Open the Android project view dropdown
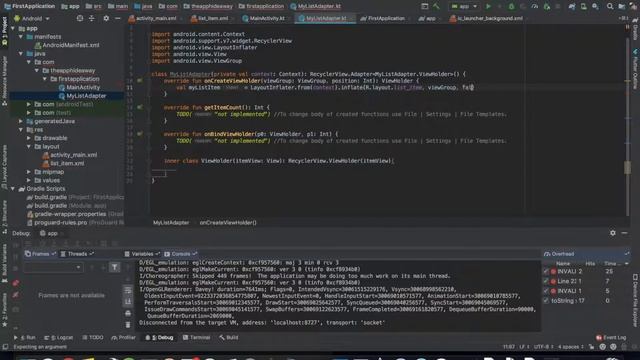This screenshot has height=360, width=640. (31, 18)
